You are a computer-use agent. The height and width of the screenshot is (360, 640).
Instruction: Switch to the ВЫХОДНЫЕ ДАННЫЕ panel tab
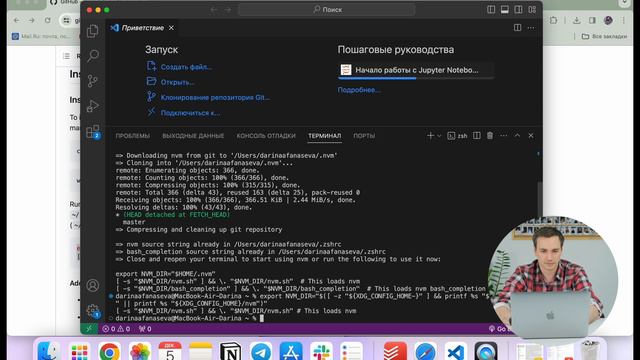click(193, 136)
